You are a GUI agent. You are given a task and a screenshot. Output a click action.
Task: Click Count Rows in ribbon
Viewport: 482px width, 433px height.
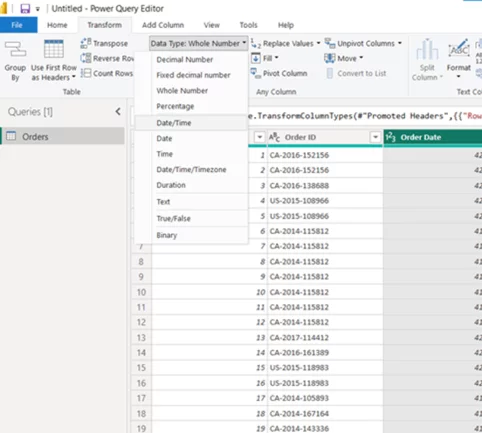pyautogui.click(x=107, y=73)
